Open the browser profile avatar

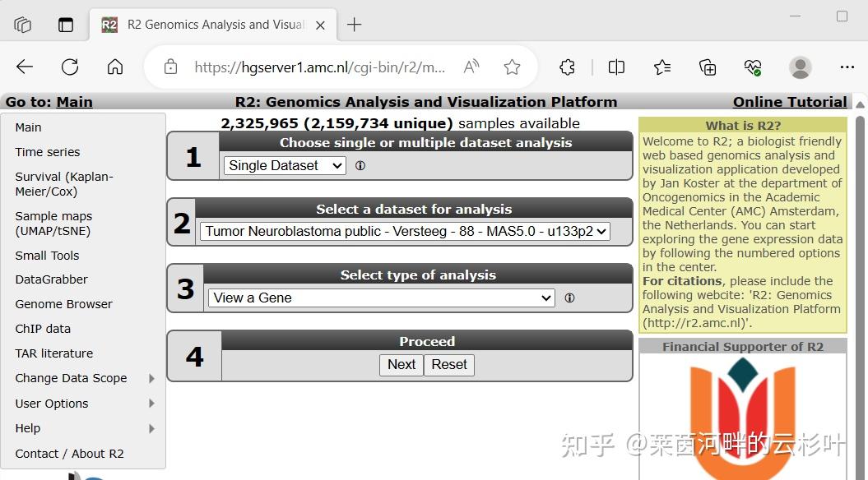click(797, 67)
